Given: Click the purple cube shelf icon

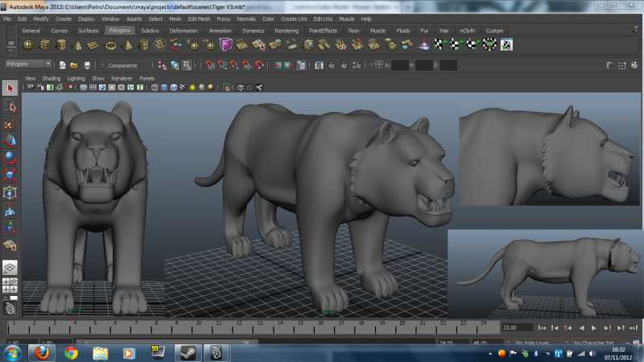Looking at the screenshot, I should tap(225, 44).
